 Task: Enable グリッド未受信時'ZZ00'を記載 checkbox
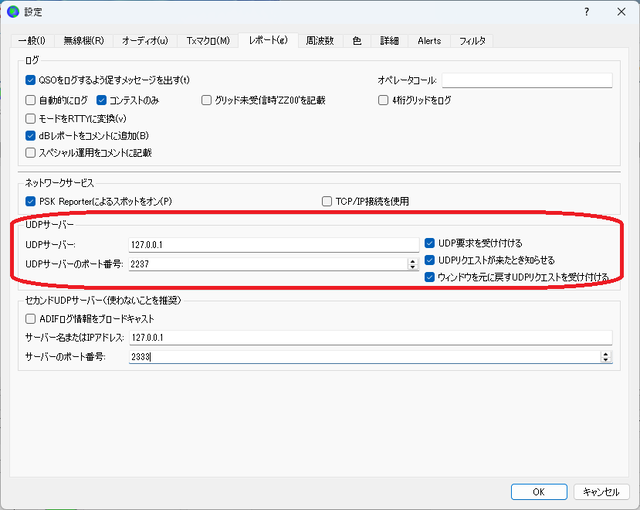206,100
